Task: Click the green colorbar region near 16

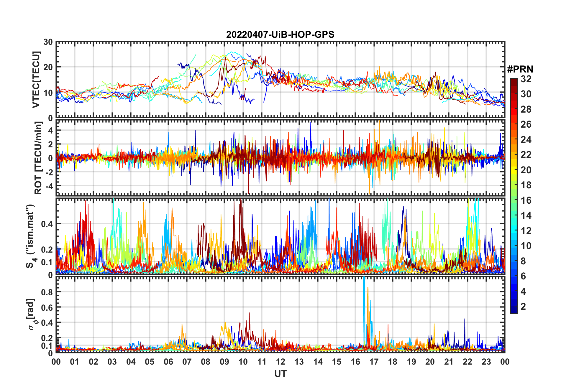Action: [514, 200]
